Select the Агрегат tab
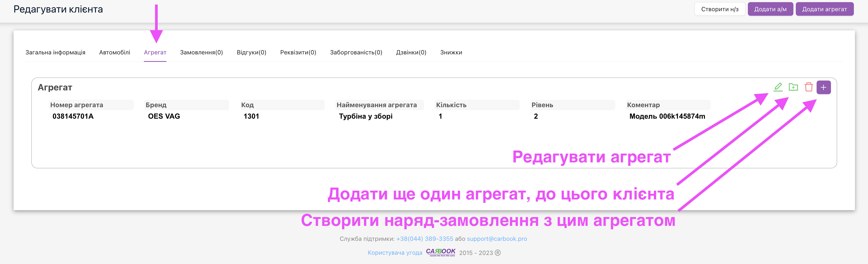Screen dimensions: 868x264 tap(155, 52)
